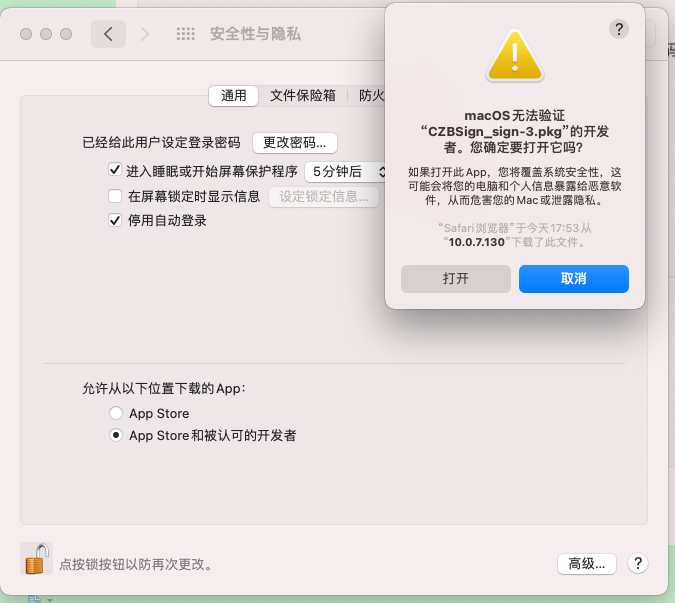This screenshot has height=603, width=675.
Task: Click the forward arrow in toolbar
Action: coord(145,34)
